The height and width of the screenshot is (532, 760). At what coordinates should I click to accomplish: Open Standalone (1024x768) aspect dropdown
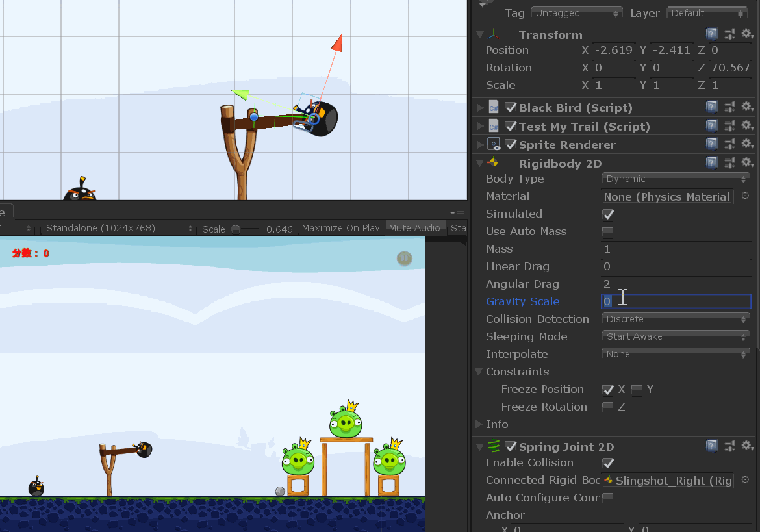pos(118,228)
